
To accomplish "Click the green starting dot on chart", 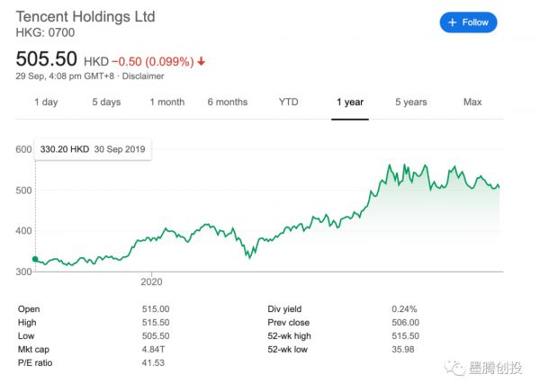I will point(35,259).
